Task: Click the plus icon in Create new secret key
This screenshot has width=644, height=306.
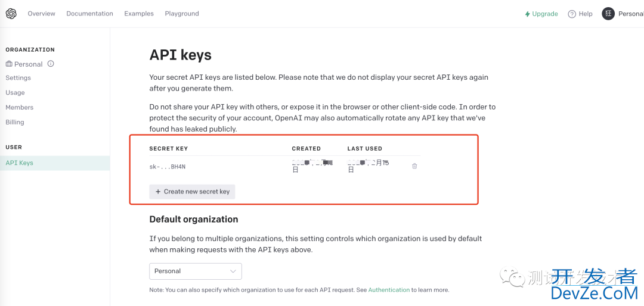Action: coord(158,192)
